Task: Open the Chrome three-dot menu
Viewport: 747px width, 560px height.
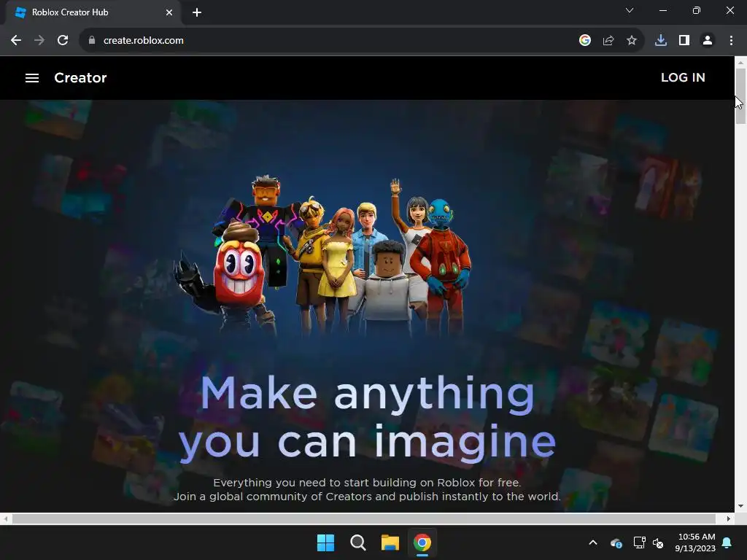Action: coord(731,41)
